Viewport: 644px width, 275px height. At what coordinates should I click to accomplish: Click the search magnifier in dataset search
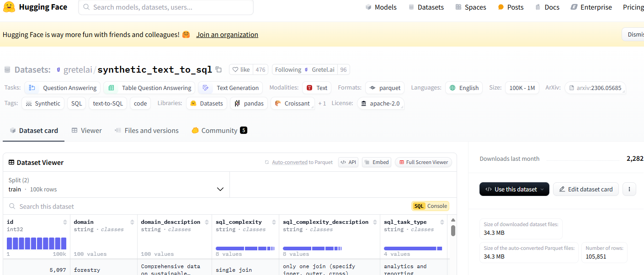pos(12,206)
